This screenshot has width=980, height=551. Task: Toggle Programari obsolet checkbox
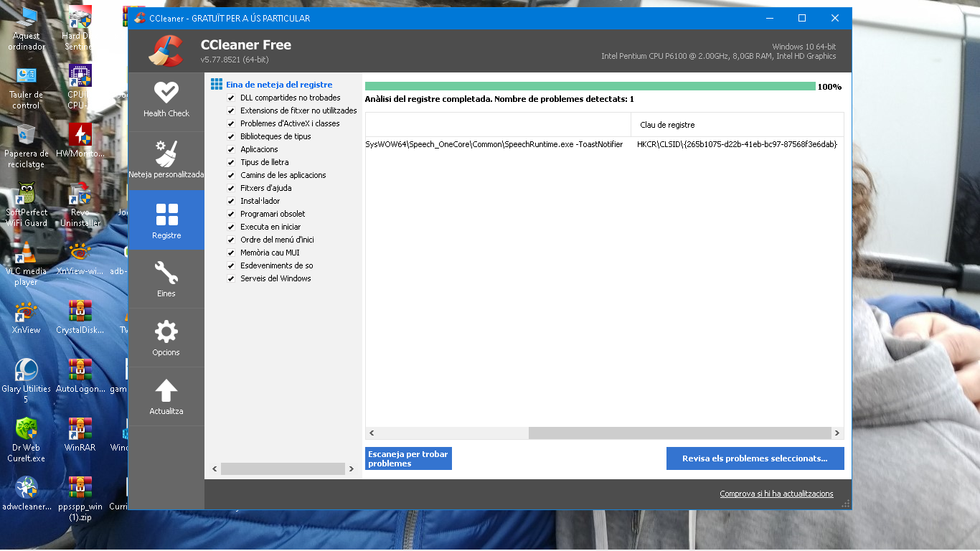pos(231,214)
